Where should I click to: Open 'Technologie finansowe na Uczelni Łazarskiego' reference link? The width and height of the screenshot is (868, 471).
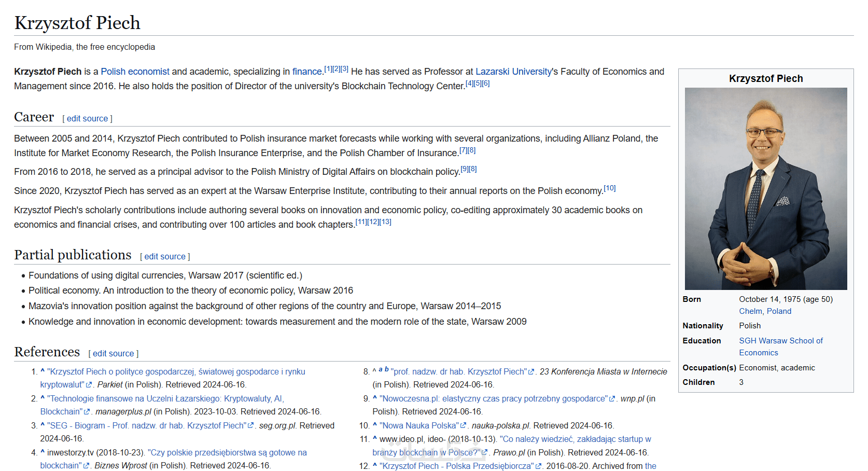[162, 405]
